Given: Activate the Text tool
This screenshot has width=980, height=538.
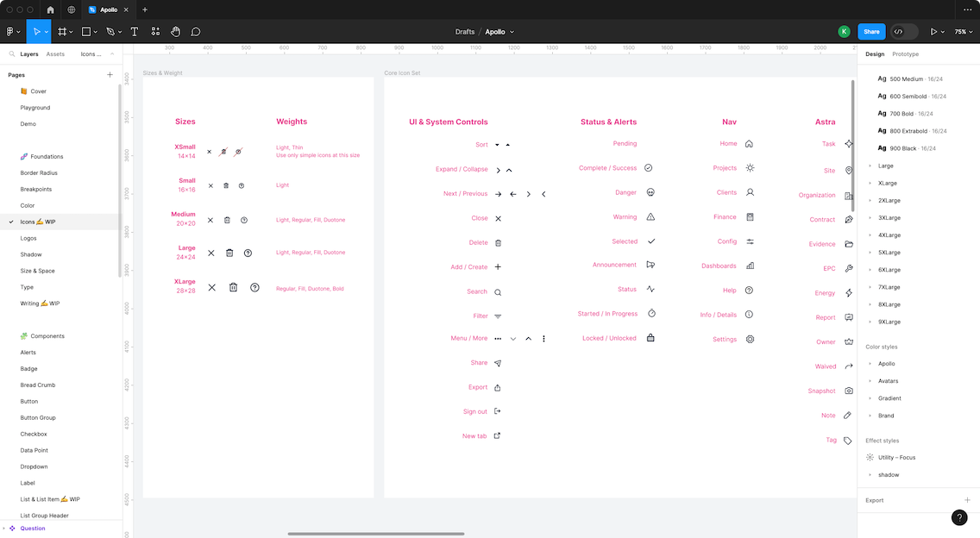Looking at the screenshot, I should (x=135, y=32).
